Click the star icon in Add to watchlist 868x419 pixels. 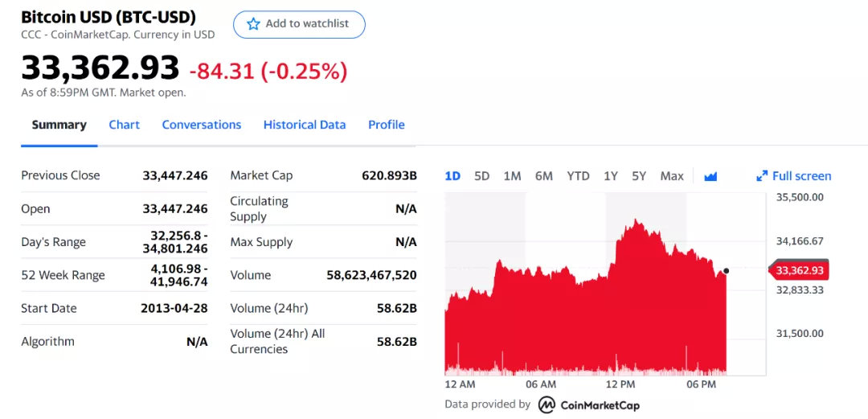[x=253, y=24]
